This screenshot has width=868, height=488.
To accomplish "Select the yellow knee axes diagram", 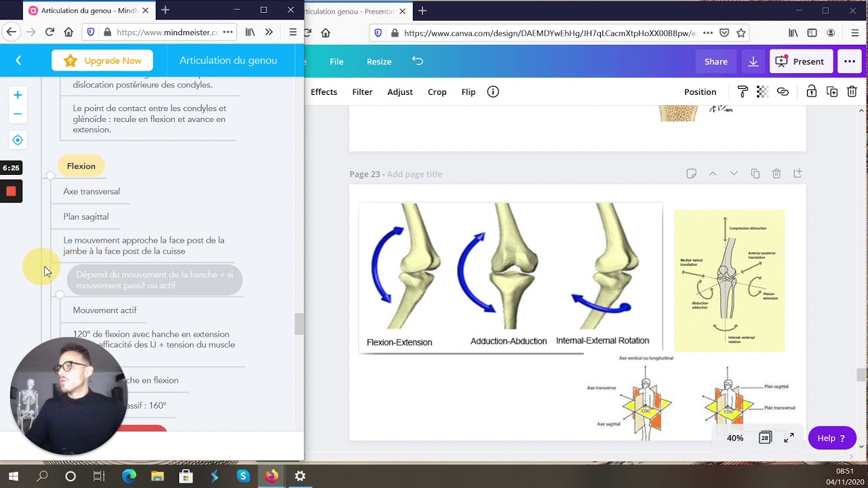I will [x=729, y=281].
